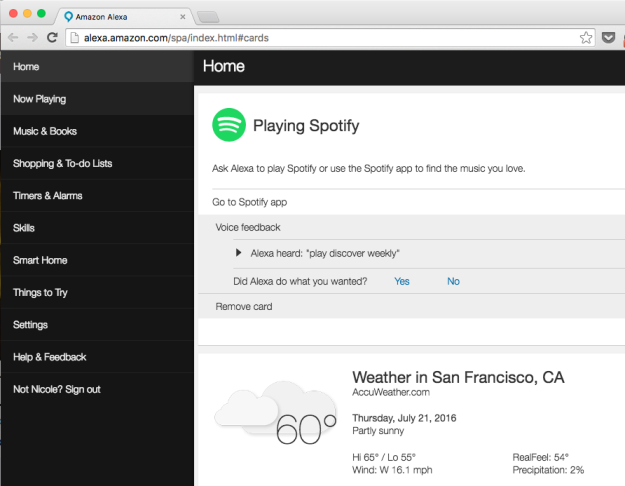Answer No to Alexa feedback
Viewport: 625px width, 486px height.
click(x=453, y=281)
